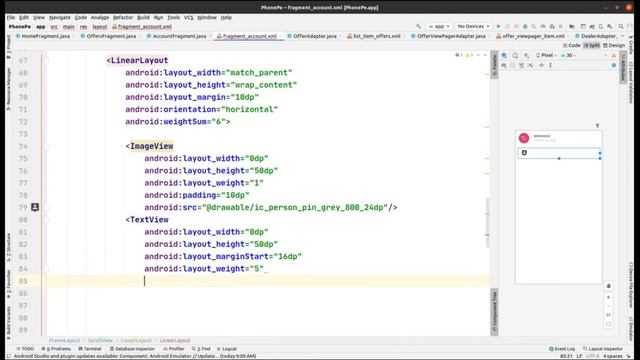
Task: Click the view options eye icon in preview toolbar
Action: [x=504, y=65]
